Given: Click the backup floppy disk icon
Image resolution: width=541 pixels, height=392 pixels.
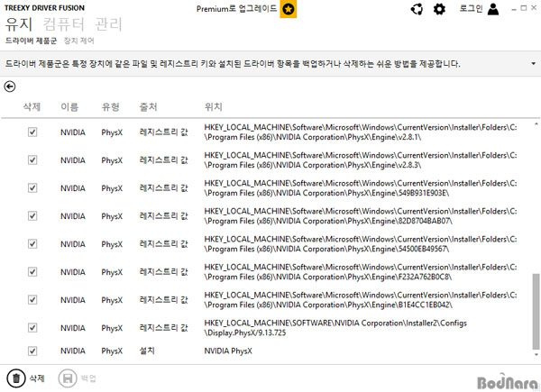Looking at the screenshot, I should pos(68,378).
